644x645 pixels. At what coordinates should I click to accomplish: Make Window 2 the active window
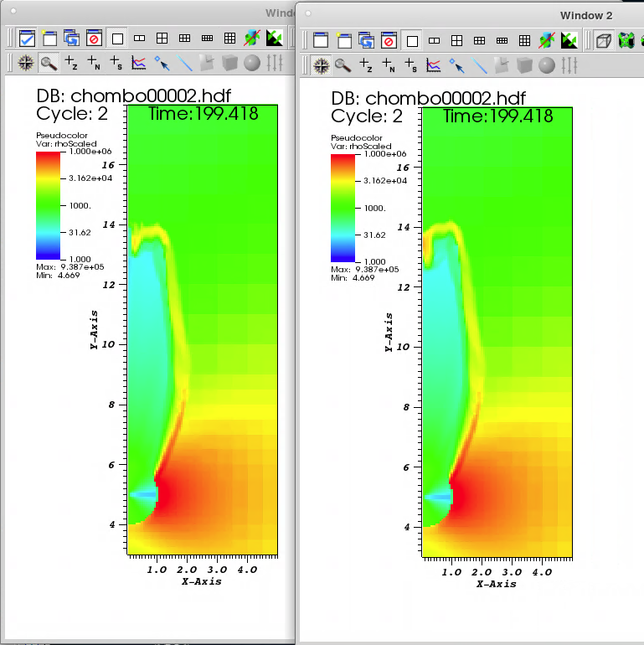(x=321, y=41)
